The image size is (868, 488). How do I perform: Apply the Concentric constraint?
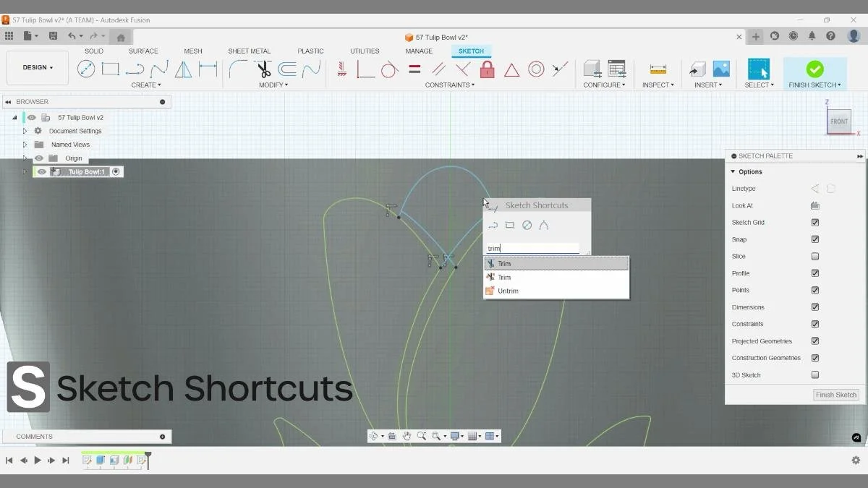536,69
